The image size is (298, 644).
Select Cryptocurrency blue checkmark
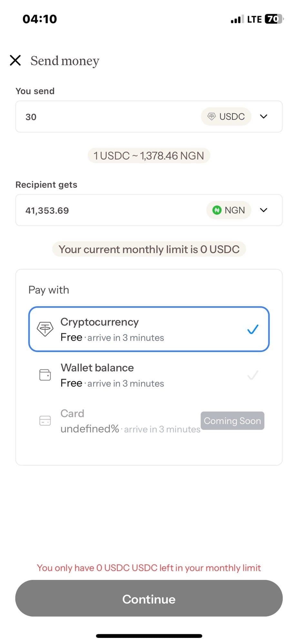pyautogui.click(x=253, y=329)
